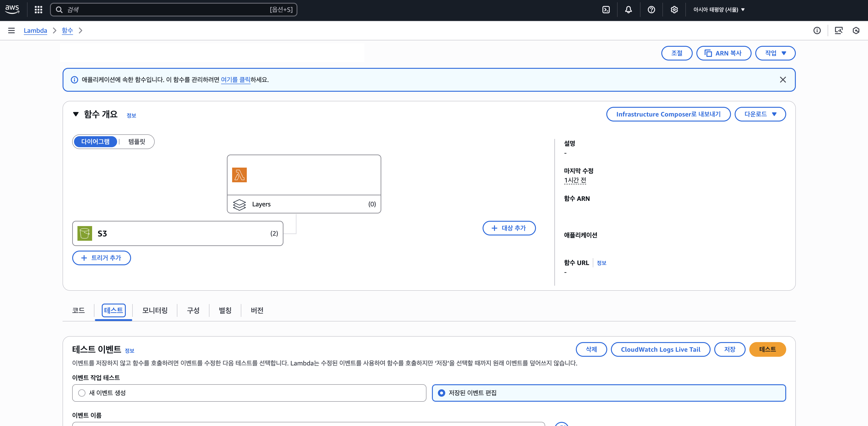Follow the 함수 breadcrumb link
The height and width of the screenshot is (426, 868).
tap(67, 31)
